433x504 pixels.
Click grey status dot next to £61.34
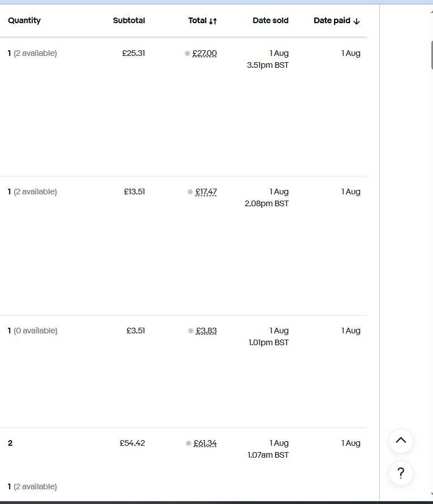tap(189, 444)
